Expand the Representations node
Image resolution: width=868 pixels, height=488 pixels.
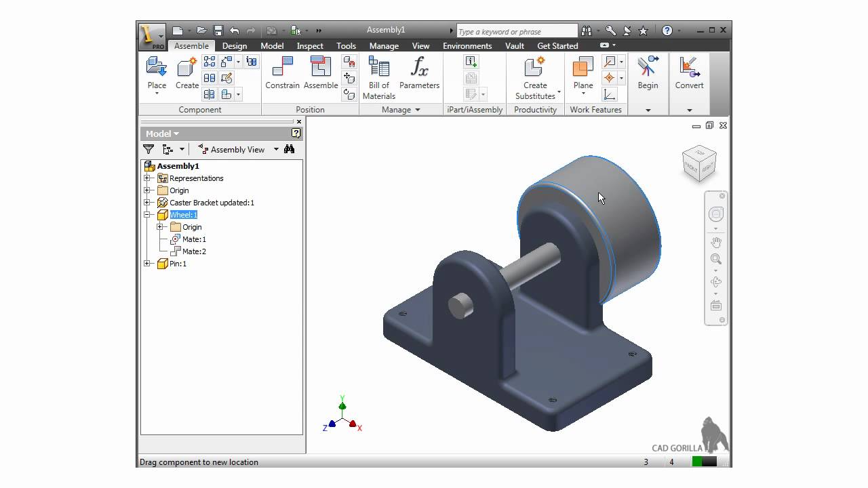click(x=147, y=178)
